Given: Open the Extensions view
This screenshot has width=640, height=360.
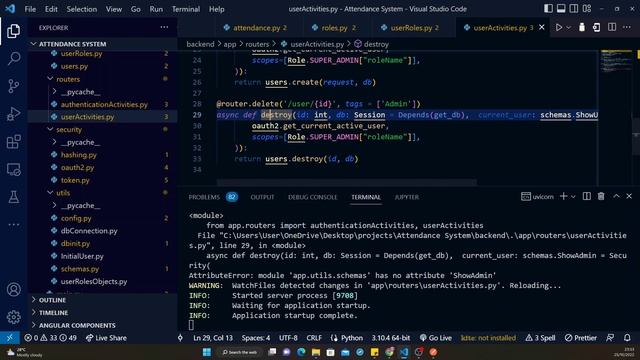Looking at the screenshot, I should coord(13,142).
